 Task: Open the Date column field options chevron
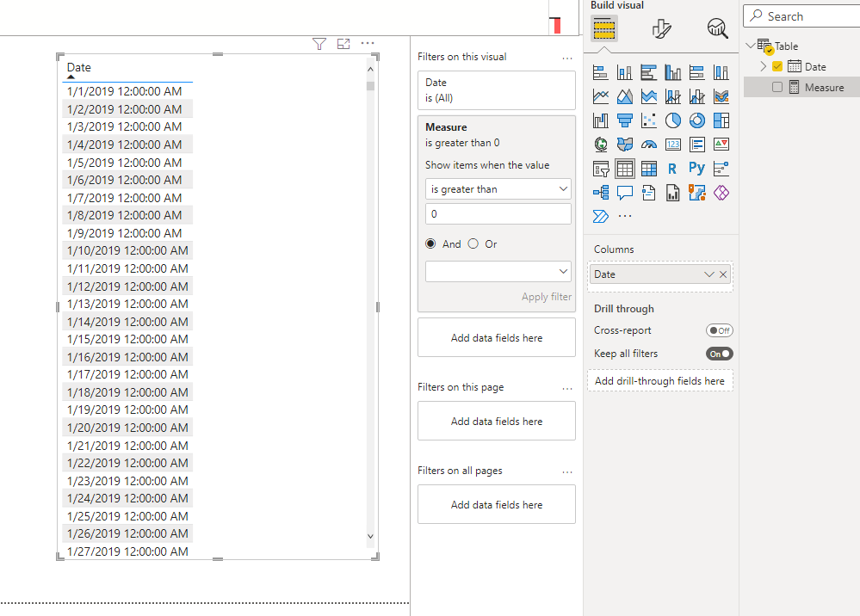708,274
